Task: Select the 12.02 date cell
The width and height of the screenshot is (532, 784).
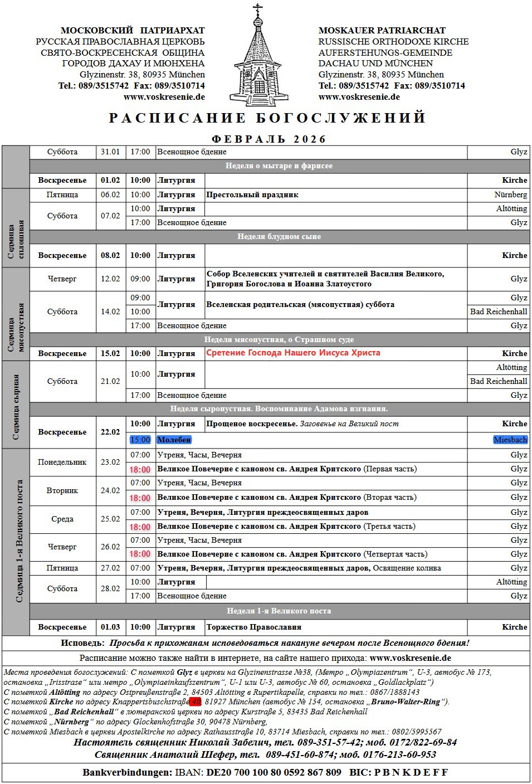Action: pyautogui.click(x=110, y=279)
